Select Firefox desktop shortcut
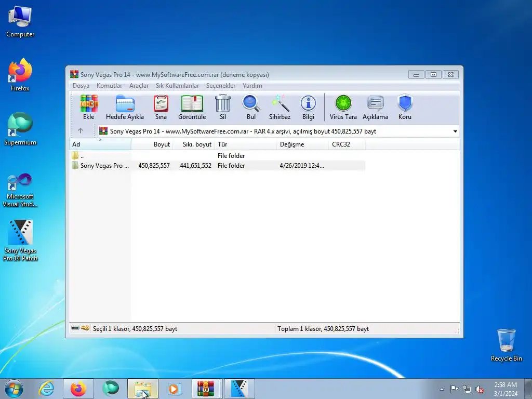 (20, 75)
